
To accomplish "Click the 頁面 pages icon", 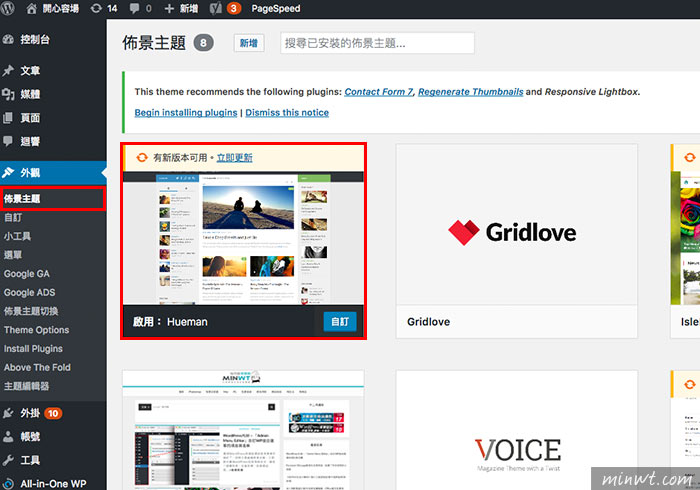I will click(x=8, y=118).
